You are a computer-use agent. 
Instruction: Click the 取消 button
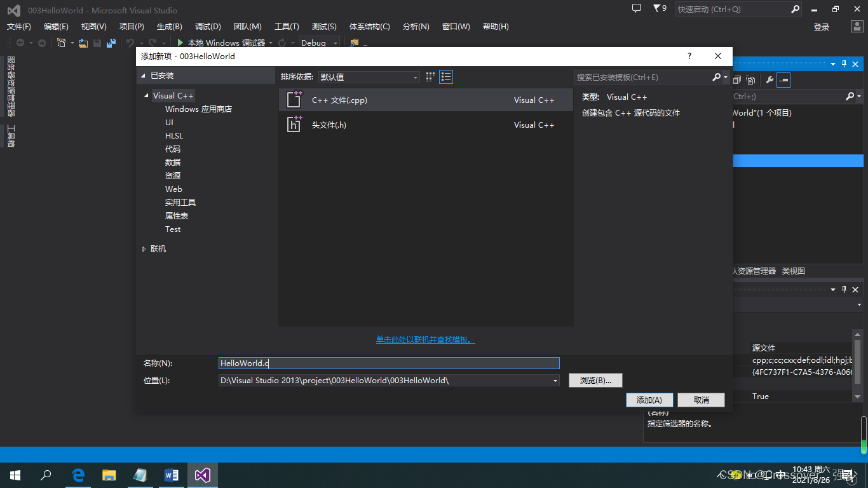[702, 400]
